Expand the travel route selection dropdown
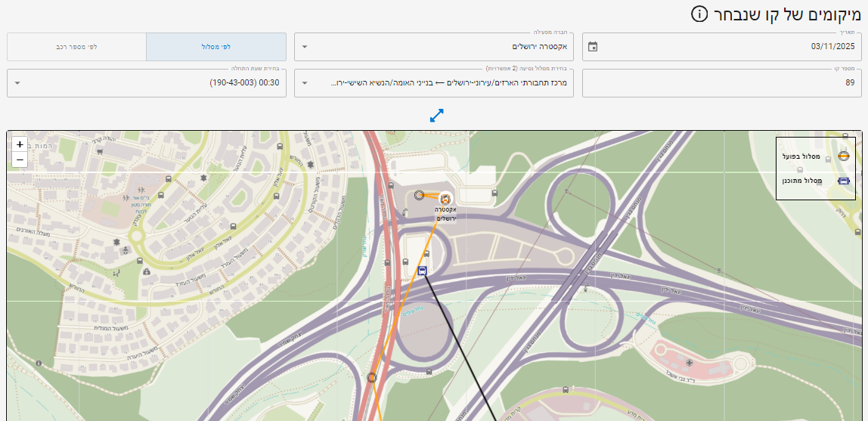The image size is (868, 421). click(434, 83)
